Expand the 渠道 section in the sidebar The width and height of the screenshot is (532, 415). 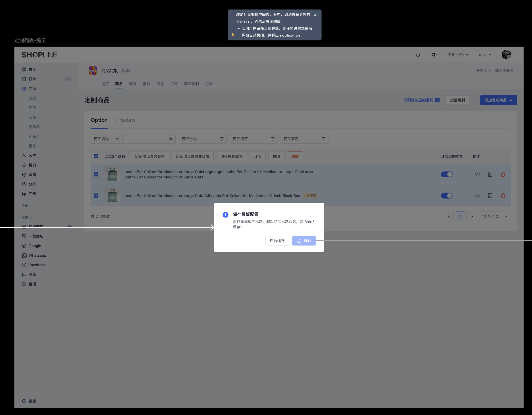27,218
